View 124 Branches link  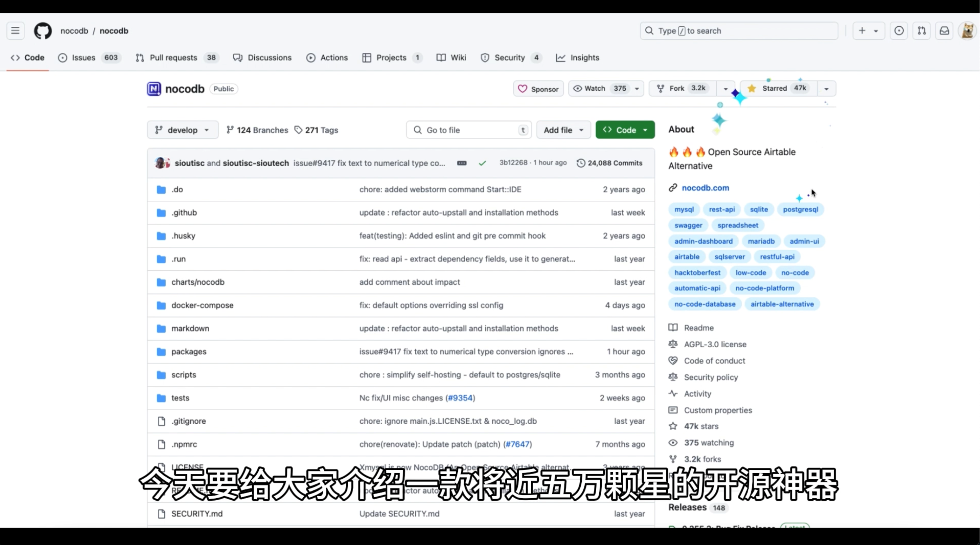(257, 130)
